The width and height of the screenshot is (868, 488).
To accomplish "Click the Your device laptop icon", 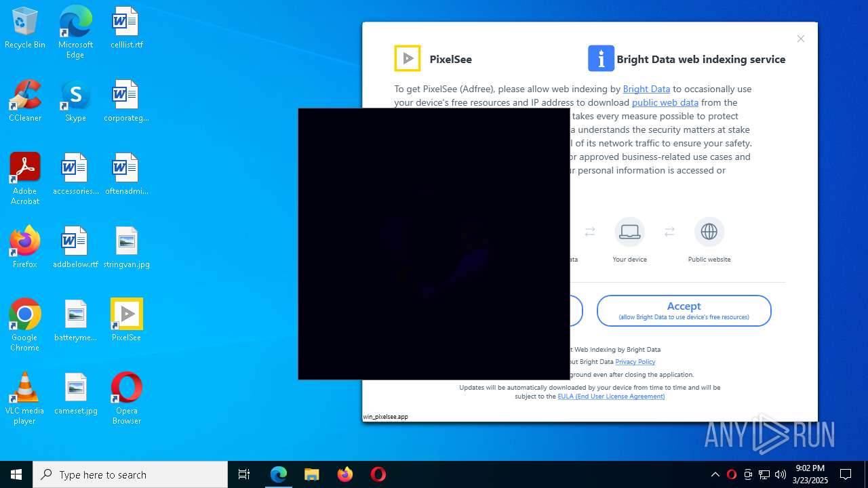I will [629, 232].
